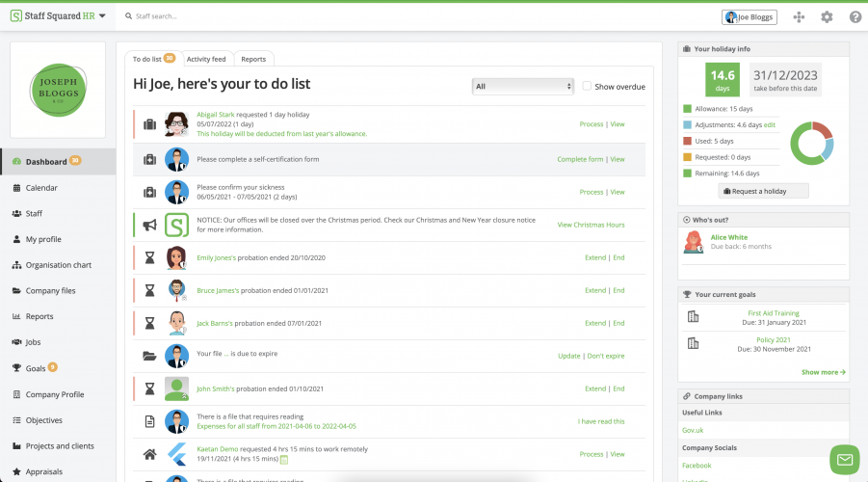Click the megaphone notice icon
Viewport: 868px width, 482px height.
pos(149,225)
